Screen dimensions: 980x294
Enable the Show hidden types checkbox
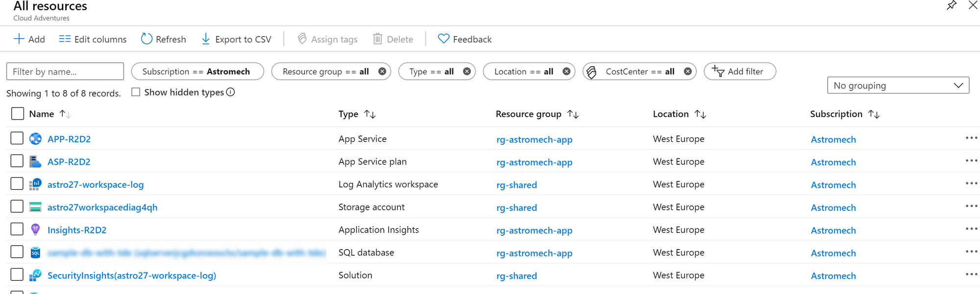136,92
